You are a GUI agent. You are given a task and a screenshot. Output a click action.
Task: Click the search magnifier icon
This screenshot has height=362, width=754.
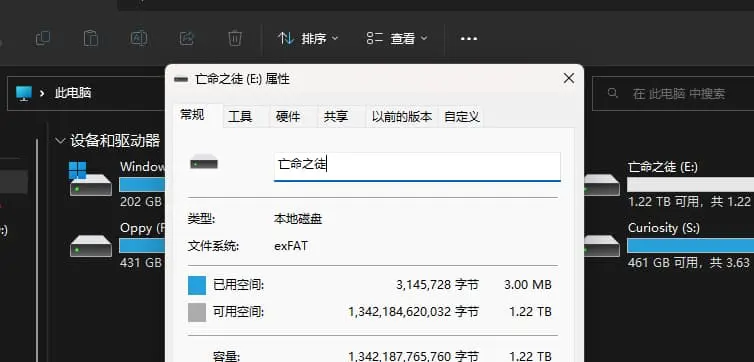coord(613,93)
